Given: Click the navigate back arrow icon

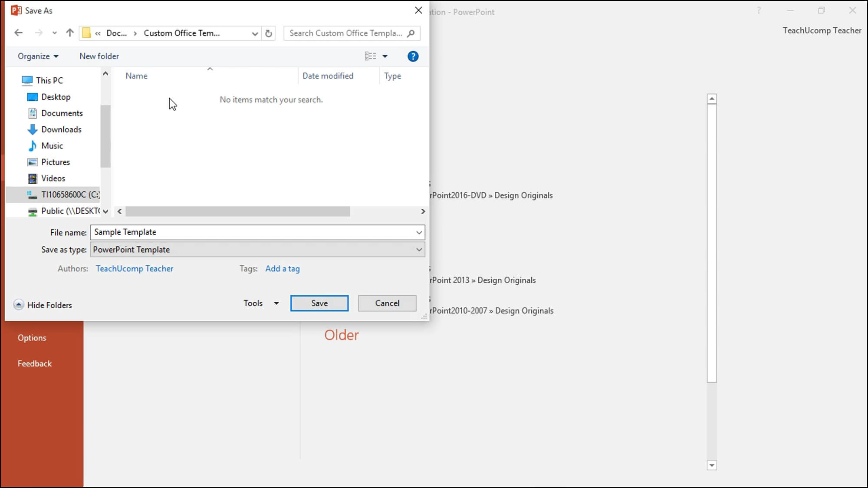Looking at the screenshot, I should pos(19,33).
